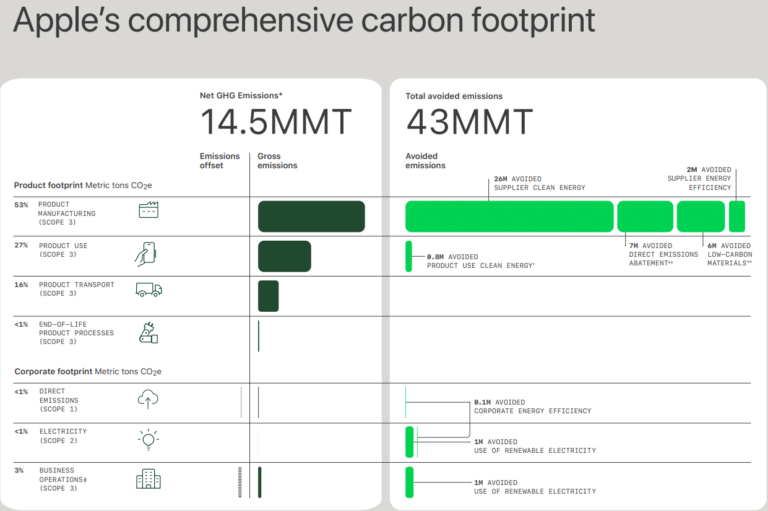Click the '3%' percentage value
The width and height of the screenshot is (768, 511).
[19, 470]
